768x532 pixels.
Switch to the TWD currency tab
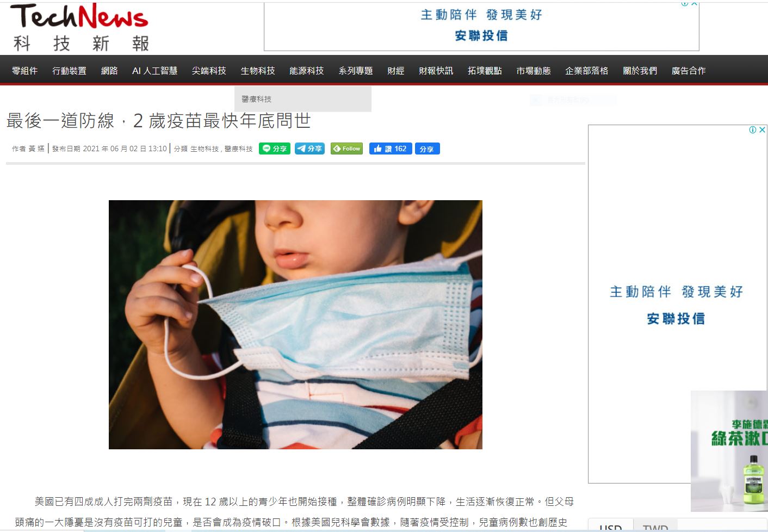655,527
